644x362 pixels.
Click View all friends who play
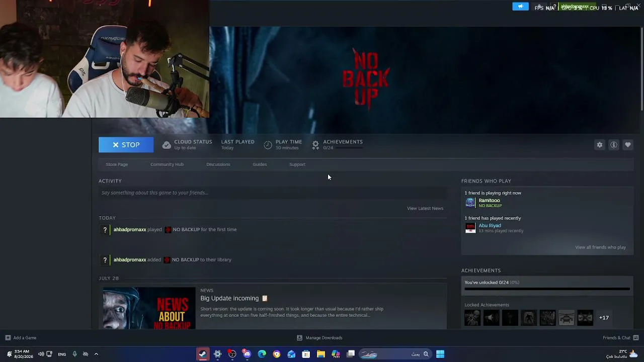(x=600, y=247)
